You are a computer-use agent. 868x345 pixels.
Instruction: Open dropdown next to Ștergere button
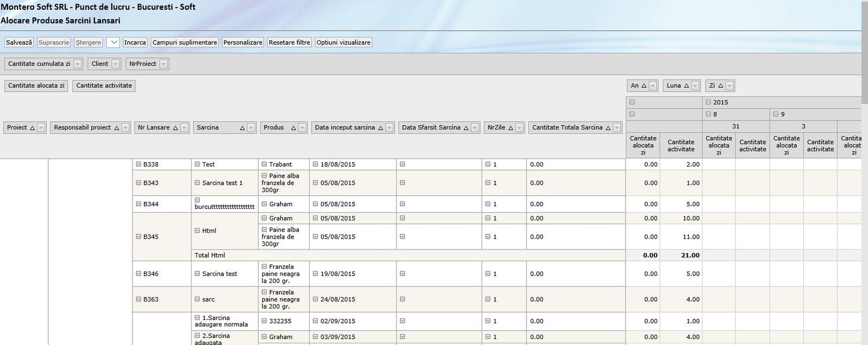coord(113,42)
